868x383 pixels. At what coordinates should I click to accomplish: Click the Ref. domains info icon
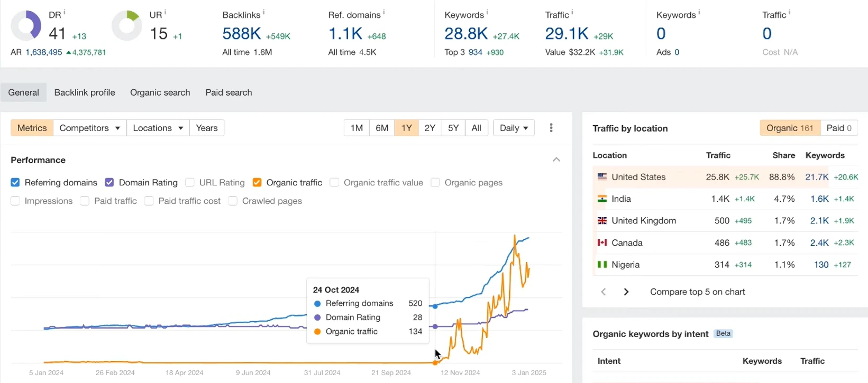(x=384, y=12)
